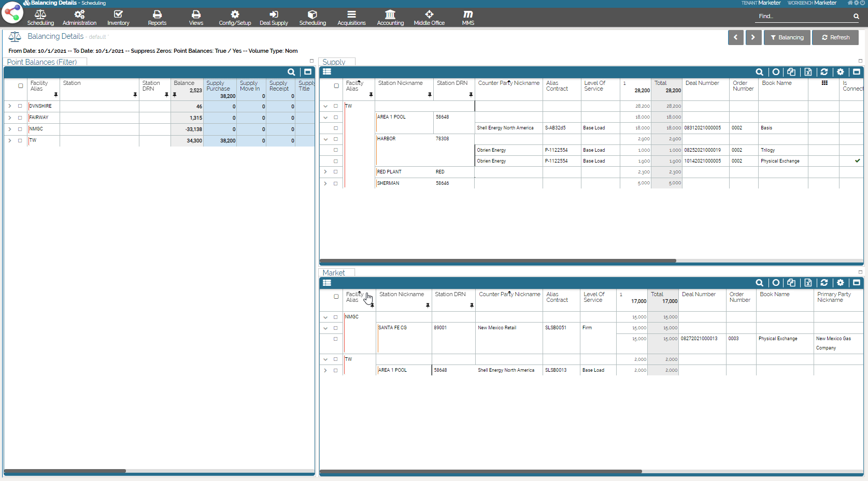Check the FAIRWAY row checkbox
The image size is (868, 481).
click(x=20, y=118)
